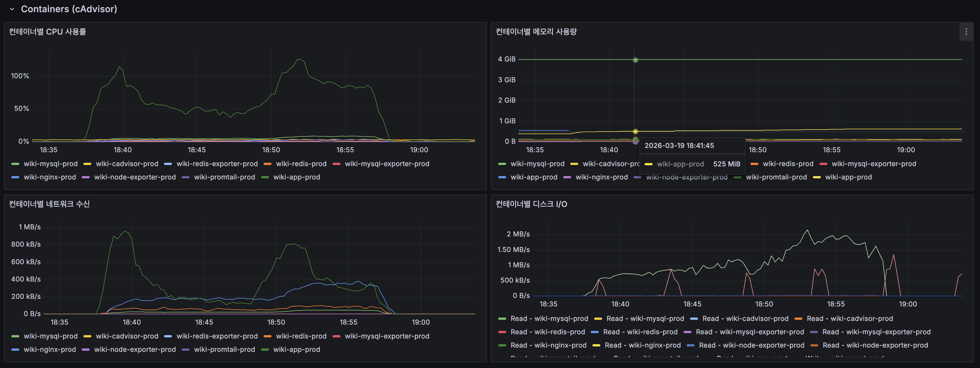
Task: Open the 컨테이너별 메모리 사용량 panel title menu
Action: pos(536,31)
